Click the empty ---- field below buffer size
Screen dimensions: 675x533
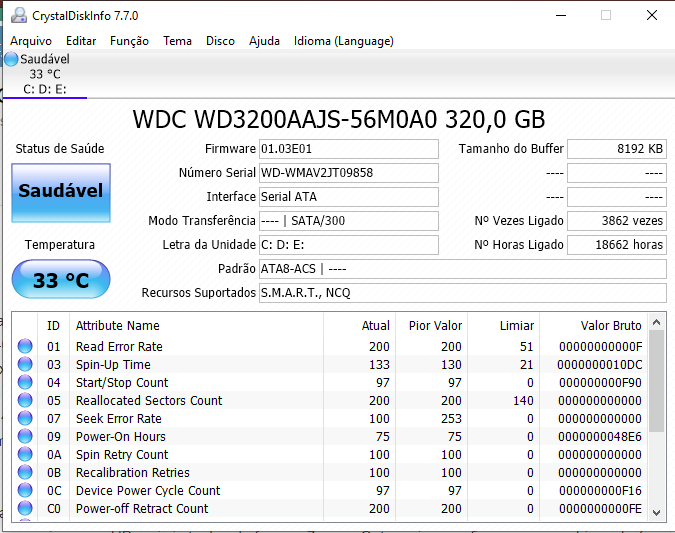(x=617, y=173)
